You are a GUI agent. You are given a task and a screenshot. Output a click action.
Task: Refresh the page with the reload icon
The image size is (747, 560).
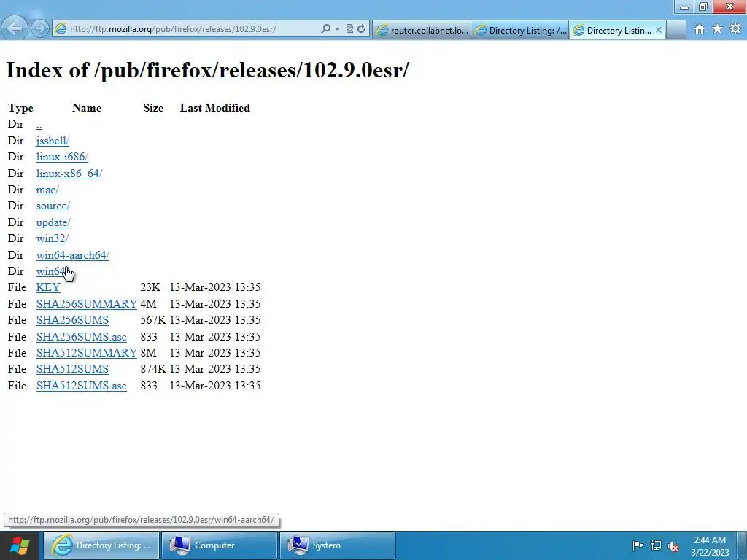point(361,29)
